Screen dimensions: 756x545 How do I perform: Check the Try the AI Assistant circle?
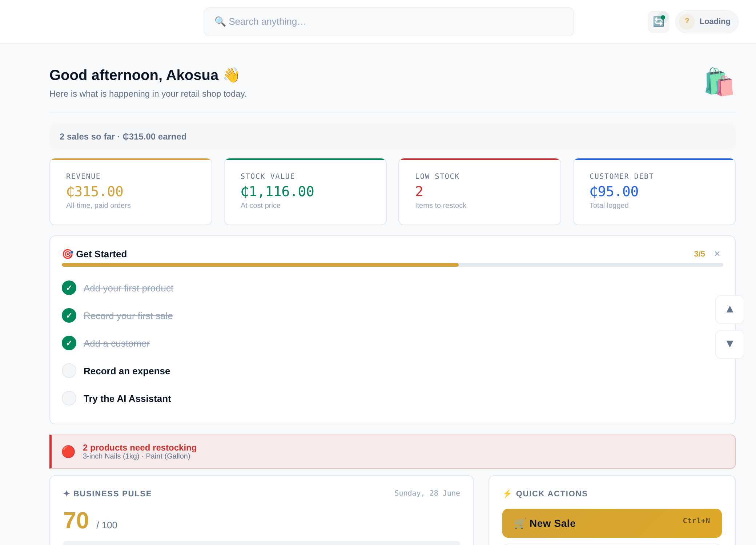coord(69,398)
